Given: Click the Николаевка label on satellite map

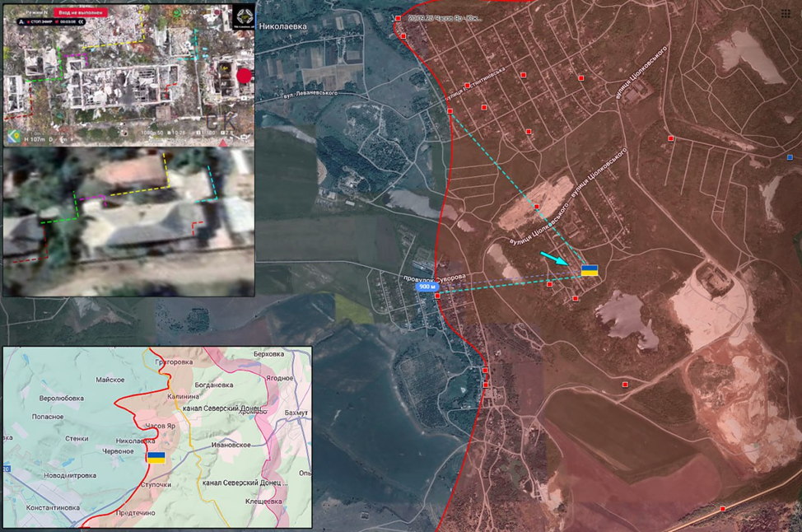Looking at the screenshot, I should (x=282, y=26).
